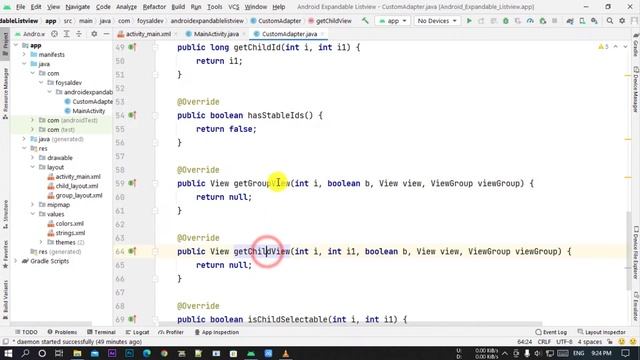
Task: Open the Profiler tool window
Action: 171,332
